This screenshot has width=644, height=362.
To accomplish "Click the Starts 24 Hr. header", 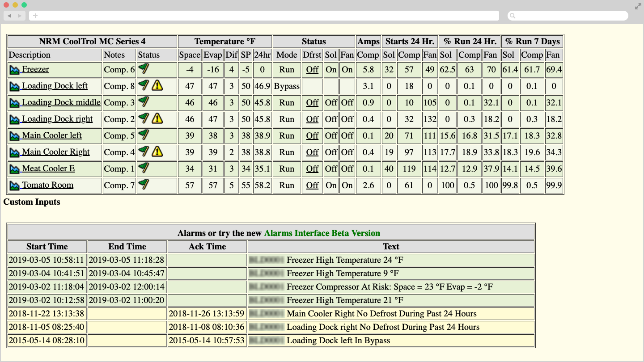I will 410,42.
